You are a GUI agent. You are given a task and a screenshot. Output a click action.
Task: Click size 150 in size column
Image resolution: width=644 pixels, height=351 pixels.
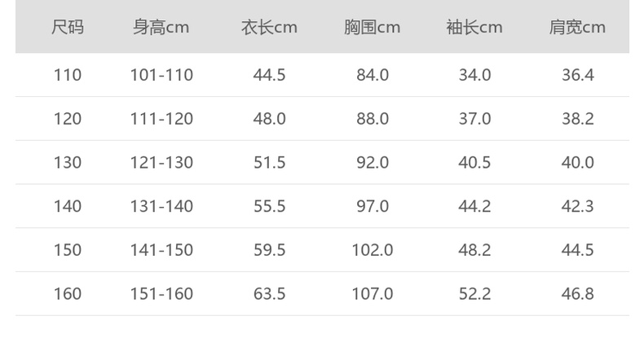(68, 250)
